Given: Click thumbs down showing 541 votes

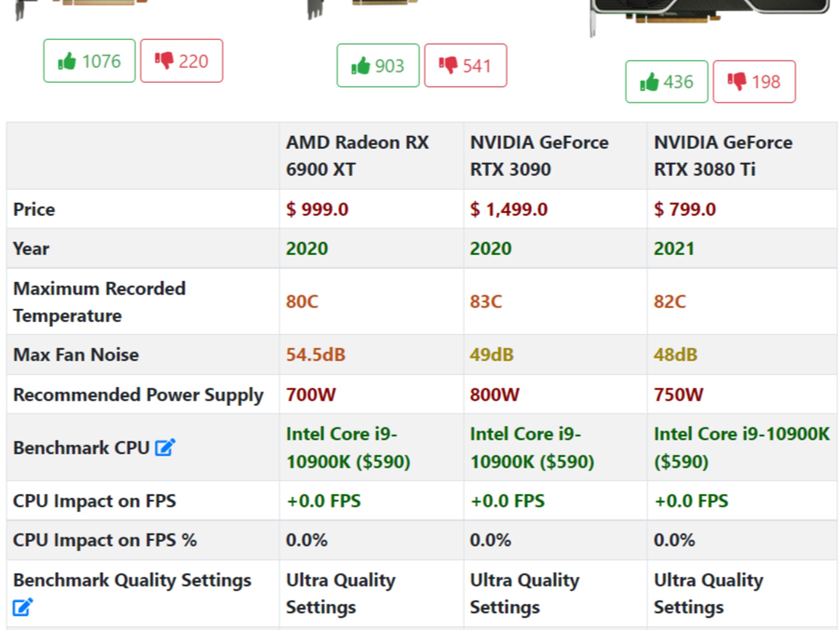Looking at the screenshot, I should point(465,66).
